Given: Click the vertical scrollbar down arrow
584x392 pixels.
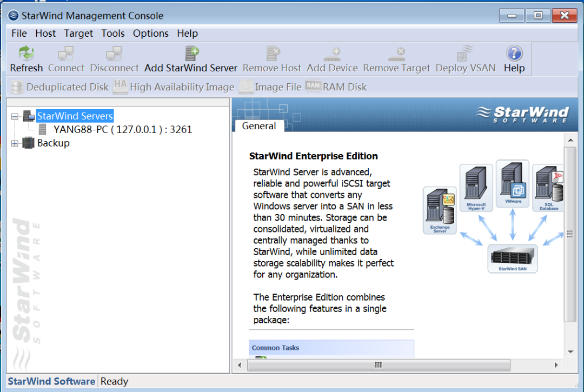Looking at the screenshot, I should point(570,352).
